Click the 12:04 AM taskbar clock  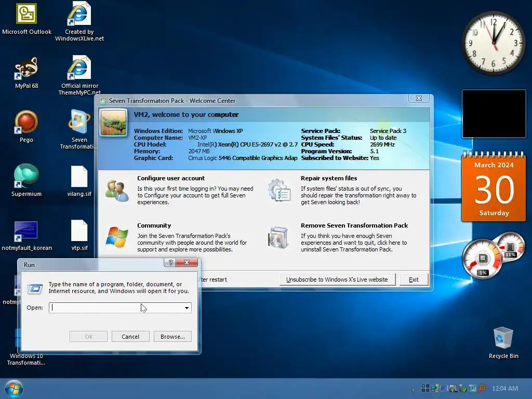(x=505, y=389)
